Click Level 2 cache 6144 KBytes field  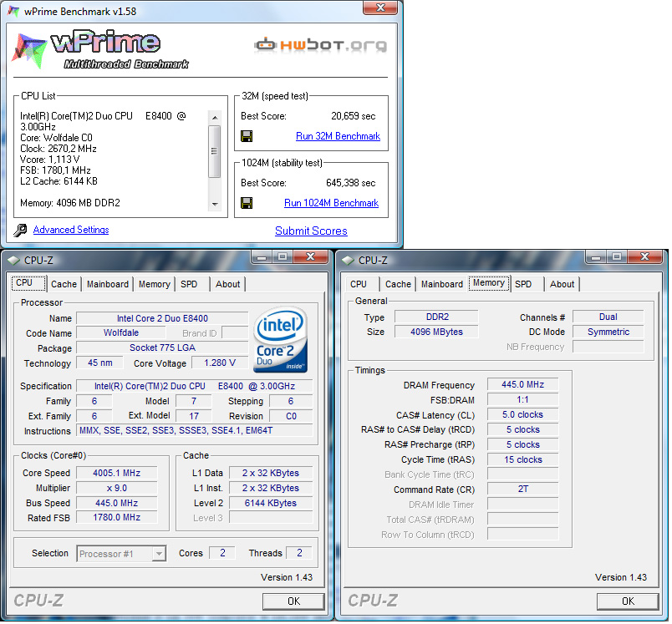click(271, 503)
